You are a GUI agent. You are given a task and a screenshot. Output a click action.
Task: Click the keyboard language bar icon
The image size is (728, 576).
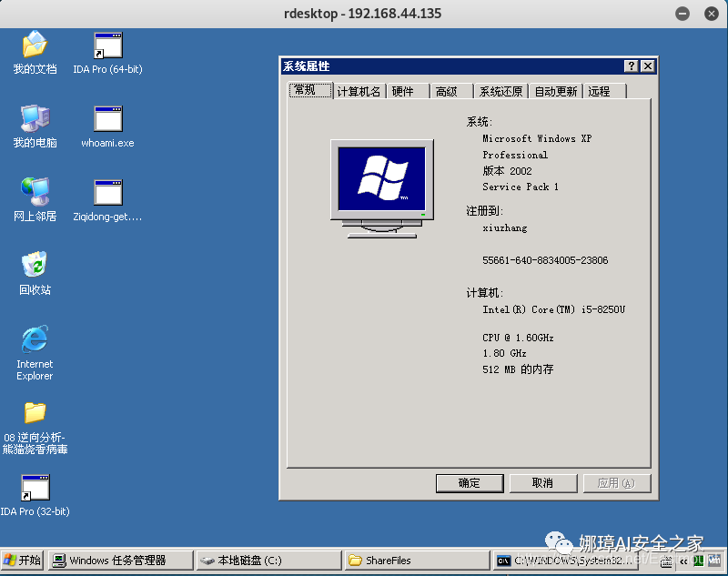[666, 562]
